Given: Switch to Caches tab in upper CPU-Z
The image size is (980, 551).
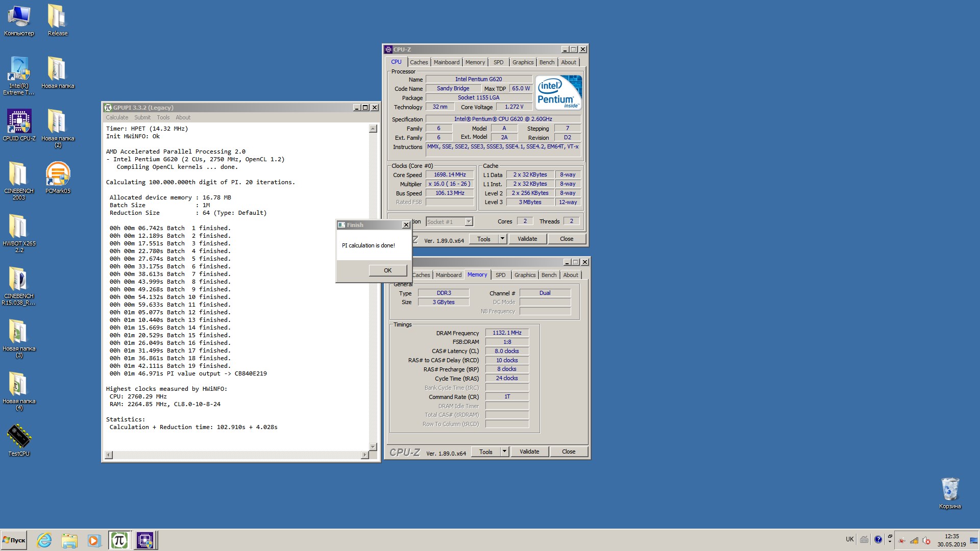Looking at the screenshot, I should point(419,62).
